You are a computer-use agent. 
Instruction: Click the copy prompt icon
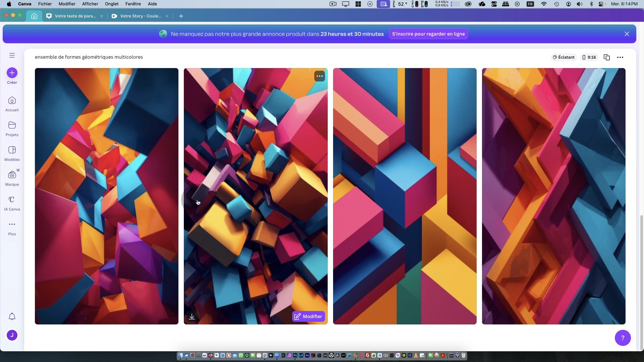click(606, 57)
